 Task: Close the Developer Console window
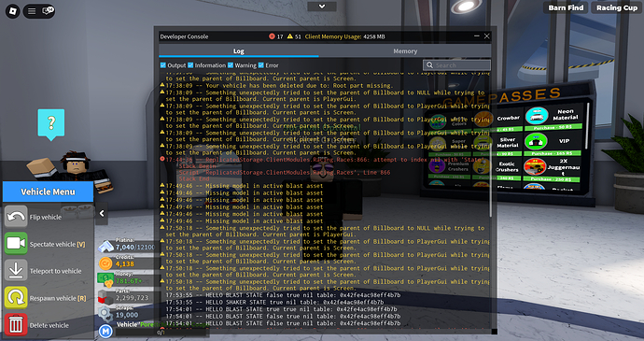pyautogui.click(x=486, y=36)
